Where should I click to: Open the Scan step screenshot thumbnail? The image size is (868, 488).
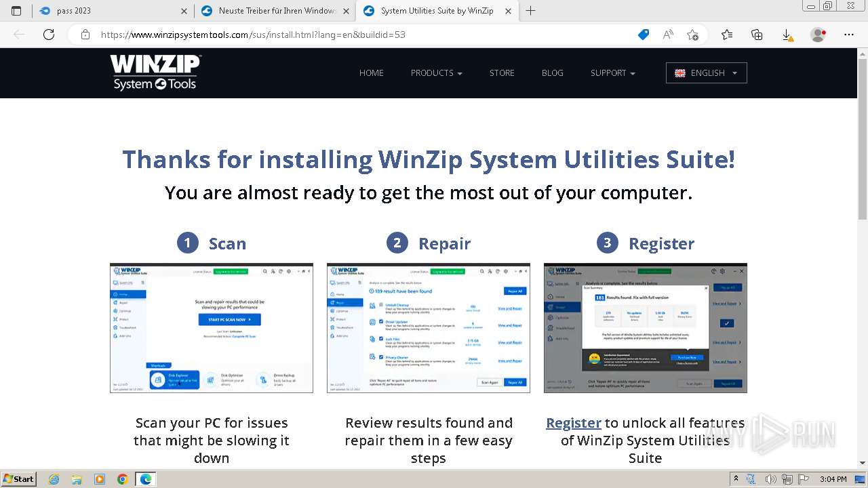[212, 328]
